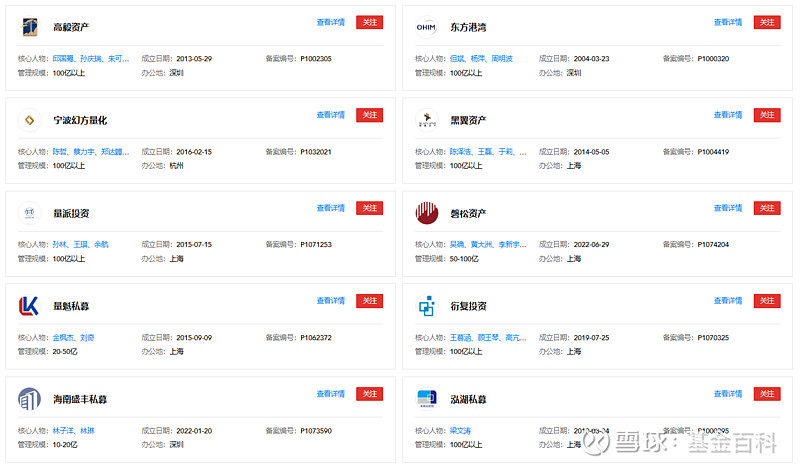Viewport: 800px width, 467px height.
Task: View details link of 黑翼资产
Action: click(728, 115)
